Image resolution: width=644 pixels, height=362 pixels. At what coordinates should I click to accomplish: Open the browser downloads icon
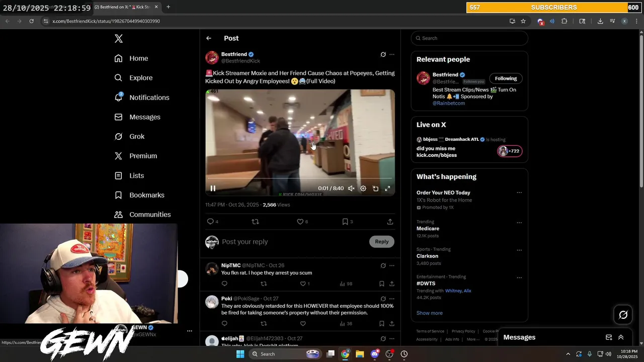600,21
